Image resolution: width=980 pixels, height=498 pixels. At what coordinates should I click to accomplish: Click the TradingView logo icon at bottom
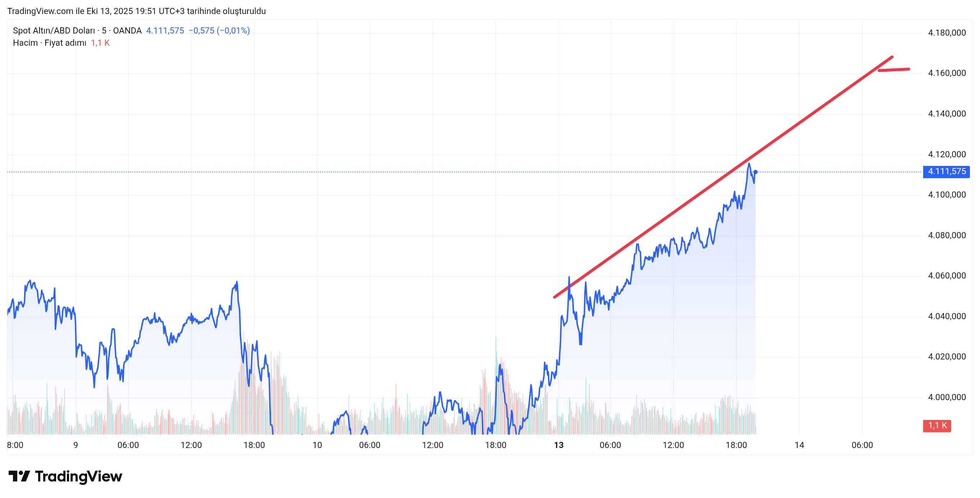click(19, 476)
